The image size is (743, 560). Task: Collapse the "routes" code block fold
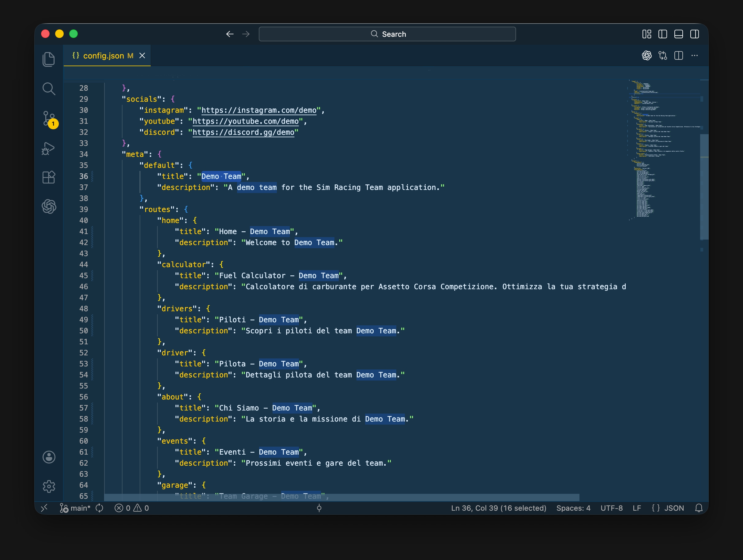[97, 209]
